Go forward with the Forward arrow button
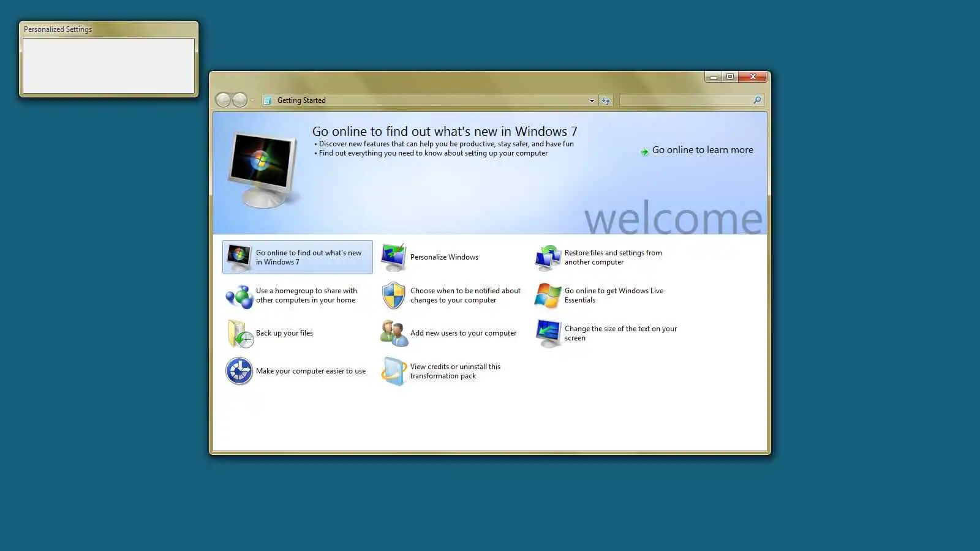 [240, 100]
